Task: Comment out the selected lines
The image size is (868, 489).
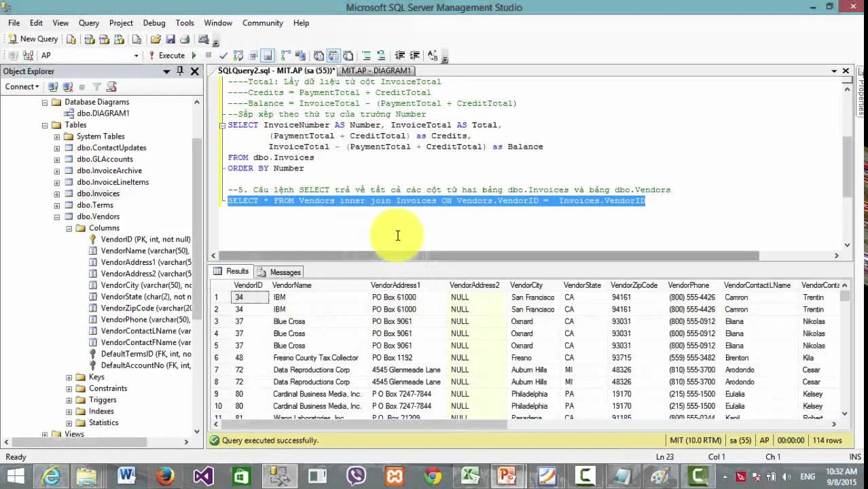Action: coord(366,56)
